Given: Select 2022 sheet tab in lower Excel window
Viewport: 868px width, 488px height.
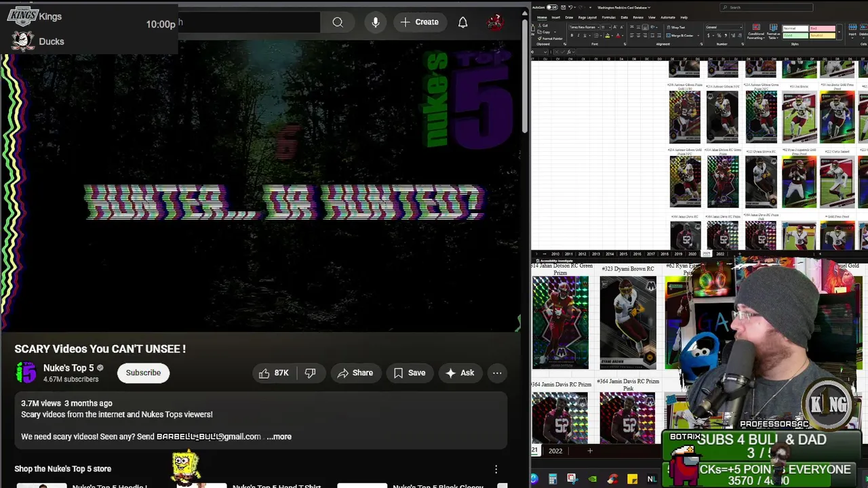Looking at the screenshot, I should 555,451.
